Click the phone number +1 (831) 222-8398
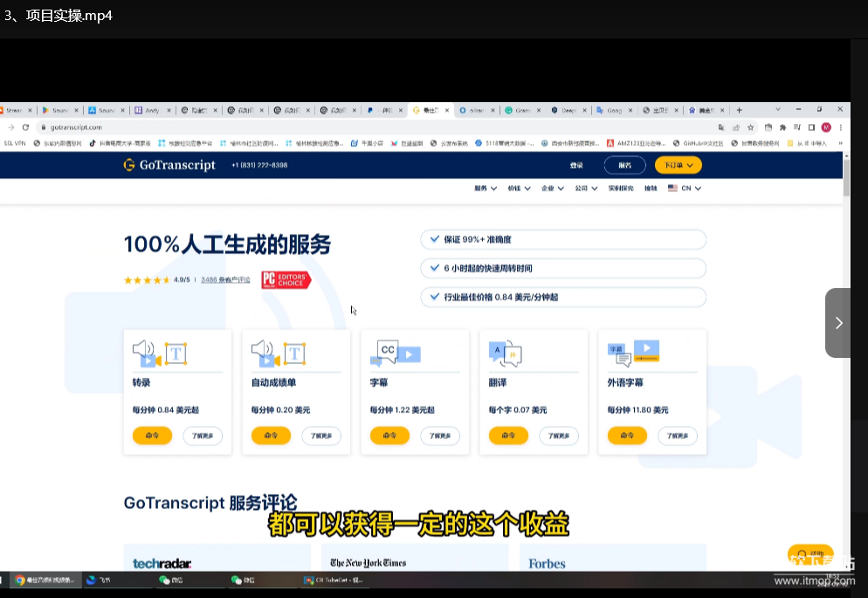Image resolution: width=868 pixels, height=598 pixels. click(259, 165)
